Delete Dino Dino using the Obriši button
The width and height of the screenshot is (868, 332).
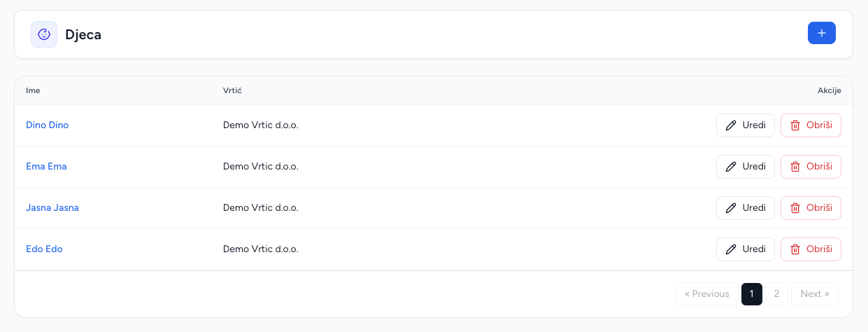tap(811, 125)
